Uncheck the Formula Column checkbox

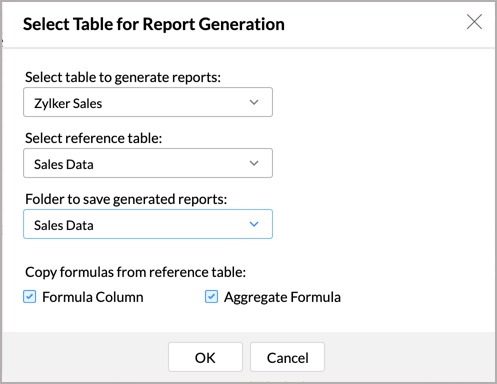[x=30, y=296]
